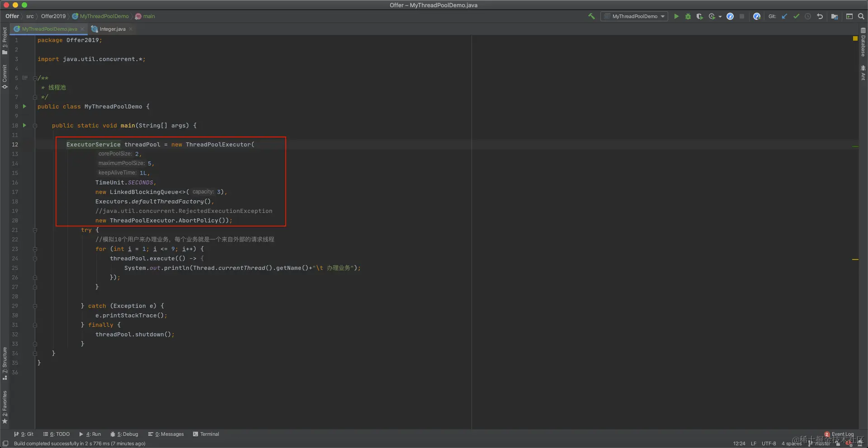The height and width of the screenshot is (448, 868).
Task: Open the MyThreadPoolDemo run configuration dropdown
Action: pyautogui.click(x=635, y=16)
